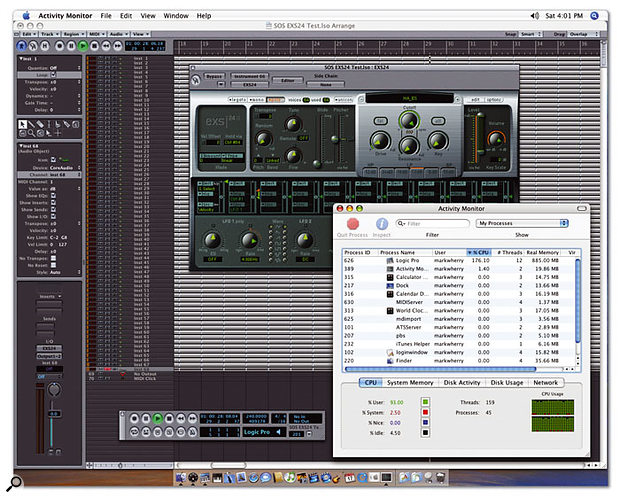Click the volume speaker icon in menu bar
Screen dimensions: 620x498
(x=535, y=15)
